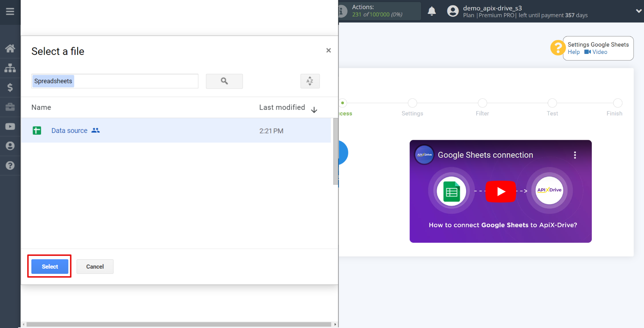Click the Test step marker
644x328 pixels.
pos(552,103)
